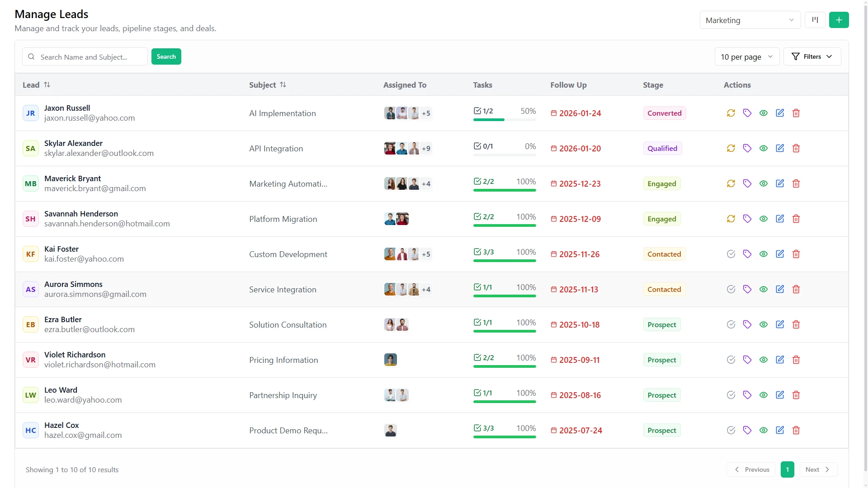The width and height of the screenshot is (868, 488).
Task: Click tag icon for Skylar Alexander
Action: [747, 148]
